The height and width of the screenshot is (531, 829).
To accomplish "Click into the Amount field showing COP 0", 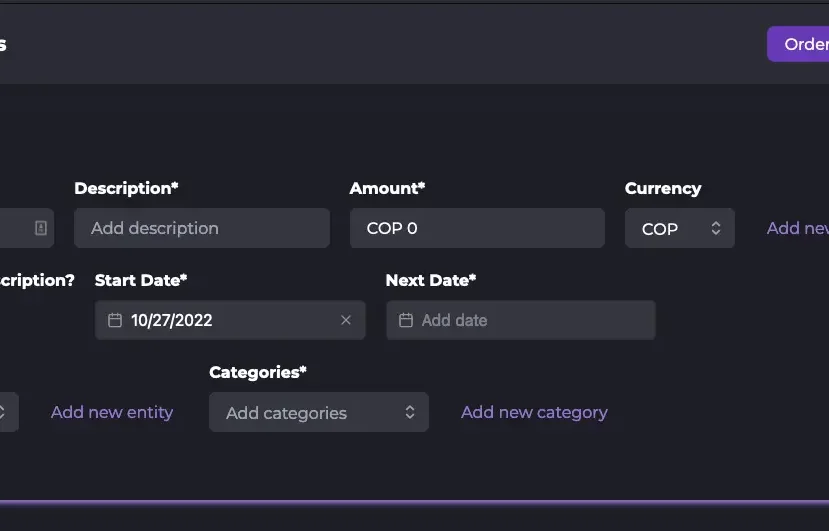I will click(x=477, y=228).
